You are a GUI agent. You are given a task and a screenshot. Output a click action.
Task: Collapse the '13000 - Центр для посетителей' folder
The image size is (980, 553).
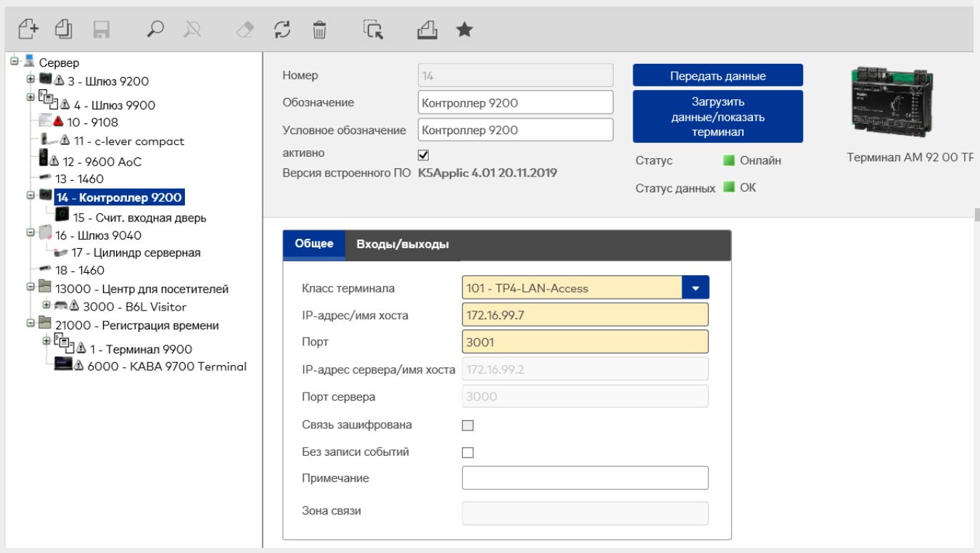pyautogui.click(x=30, y=287)
